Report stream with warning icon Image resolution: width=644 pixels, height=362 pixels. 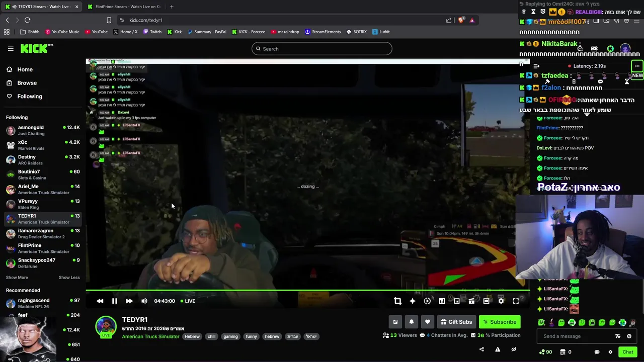[x=498, y=349]
